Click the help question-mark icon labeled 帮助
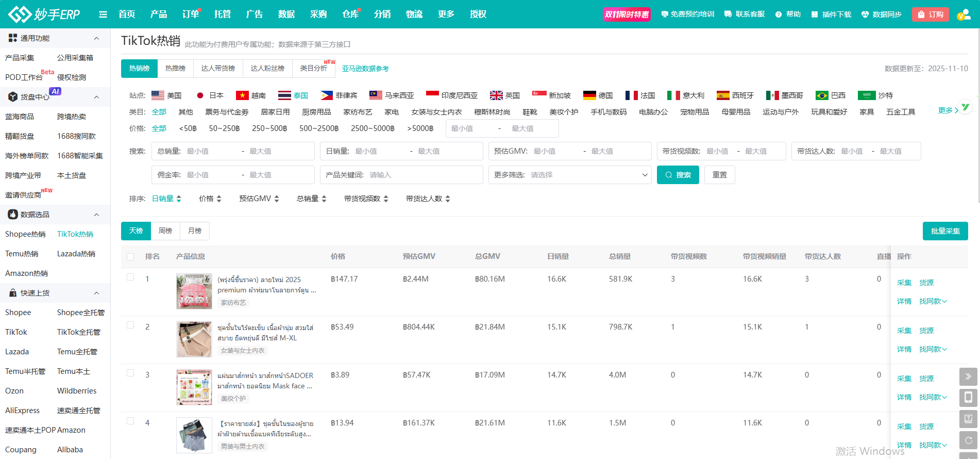 point(779,14)
